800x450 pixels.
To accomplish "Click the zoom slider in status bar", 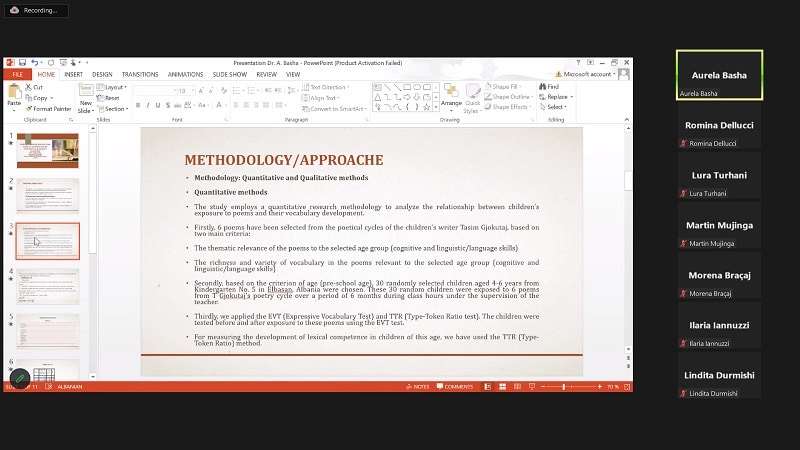I will [x=563, y=386].
